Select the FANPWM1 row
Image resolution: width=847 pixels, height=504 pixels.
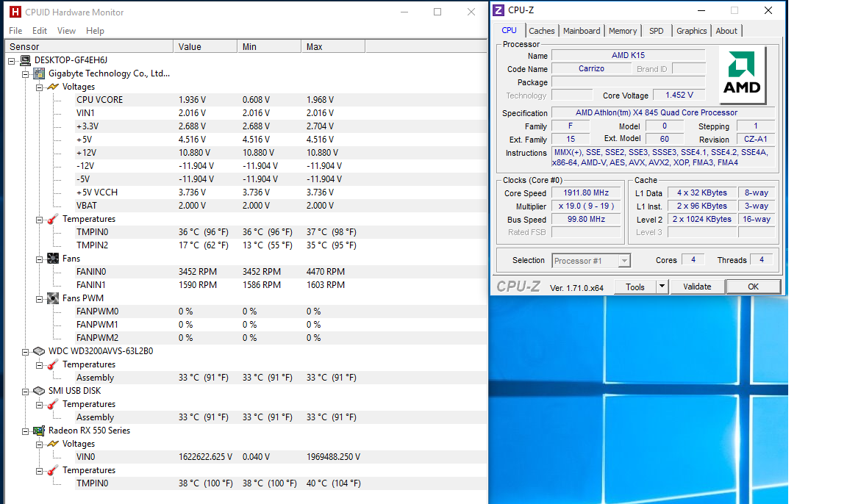pyautogui.click(x=281, y=324)
